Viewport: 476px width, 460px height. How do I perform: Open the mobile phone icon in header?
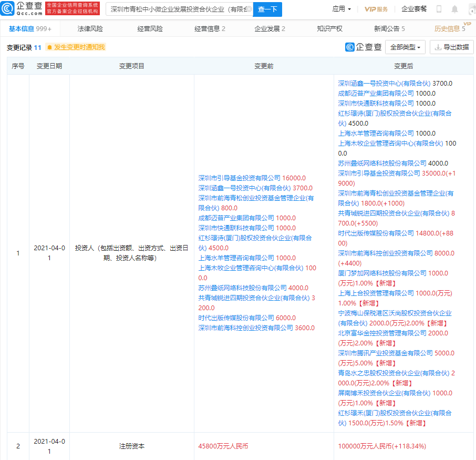[x=439, y=9]
